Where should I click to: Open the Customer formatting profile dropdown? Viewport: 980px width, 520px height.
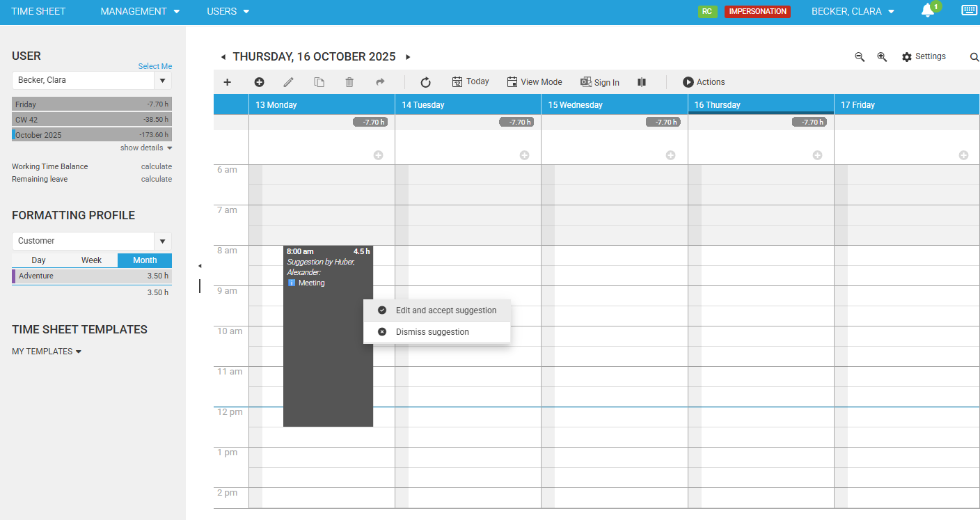tap(162, 241)
